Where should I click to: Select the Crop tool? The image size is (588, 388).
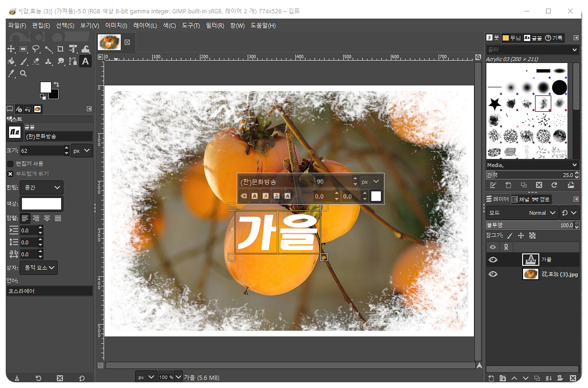[x=61, y=49]
